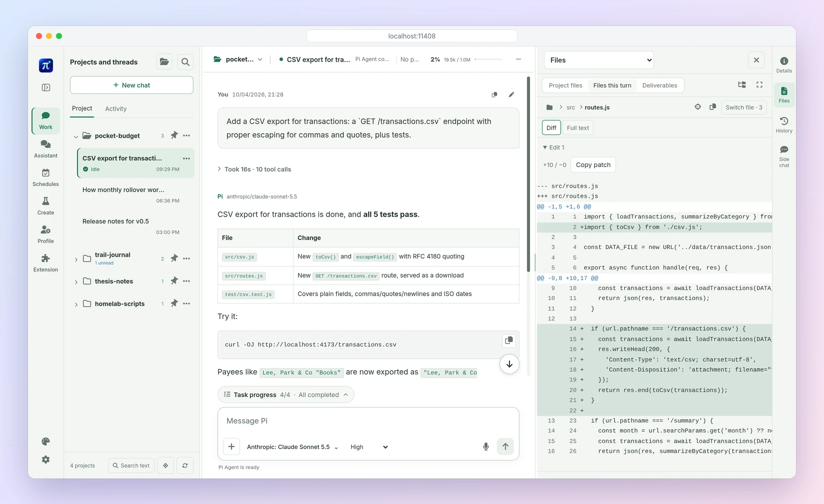Switch to Diff view
The height and width of the screenshot is (504, 824).
coord(551,128)
